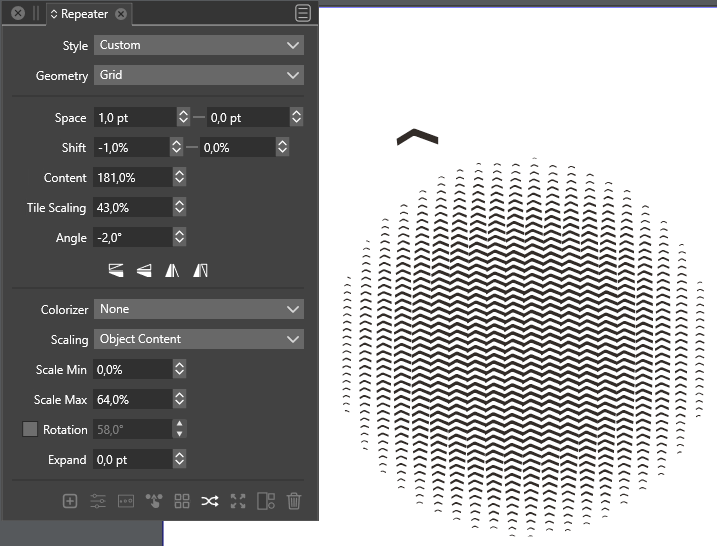Open the Scaling dropdown showing Object Content
Image resolution: width=717 pixels, height=546 pixels.
[x=198, y=339]
